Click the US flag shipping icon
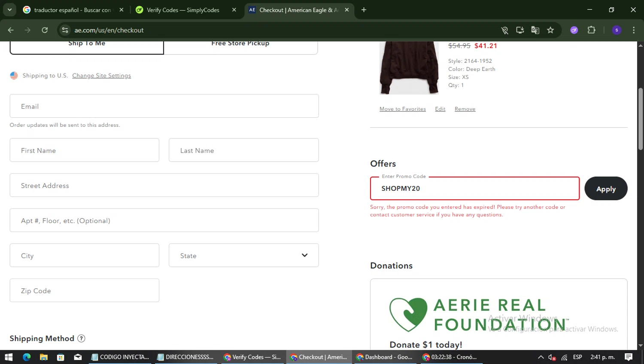644x364 pixels. [14, 76]
